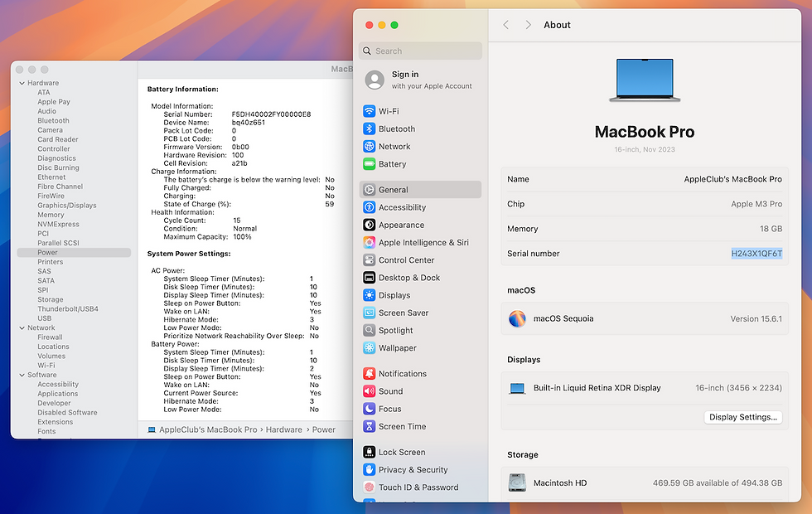The width and height of the screenshot is (812, 514).
Task: Open Firewall under Network
Action: (x=50, y=337)
